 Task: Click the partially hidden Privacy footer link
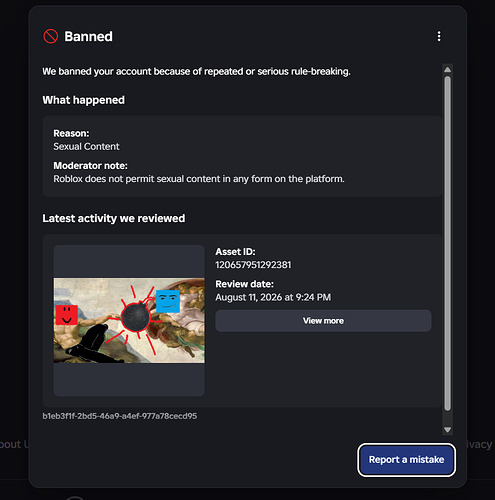click(x=479, y=444)
